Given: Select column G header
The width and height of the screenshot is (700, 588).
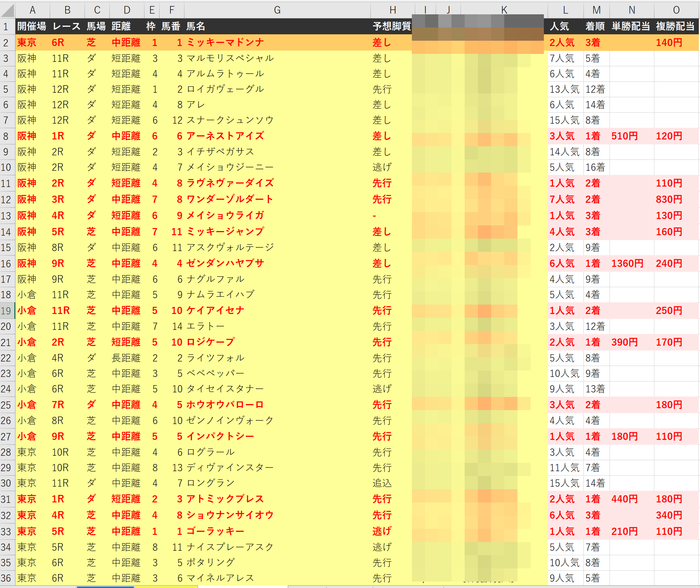Looking at the screenshot, I should coord(277,10).
